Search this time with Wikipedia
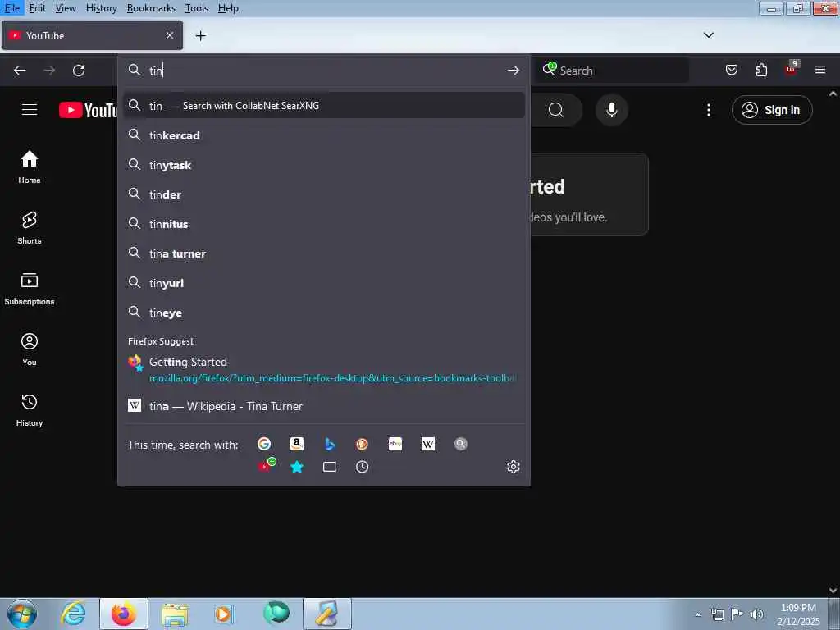The height and width of the screenshot is (630, 840). (428, 444)
